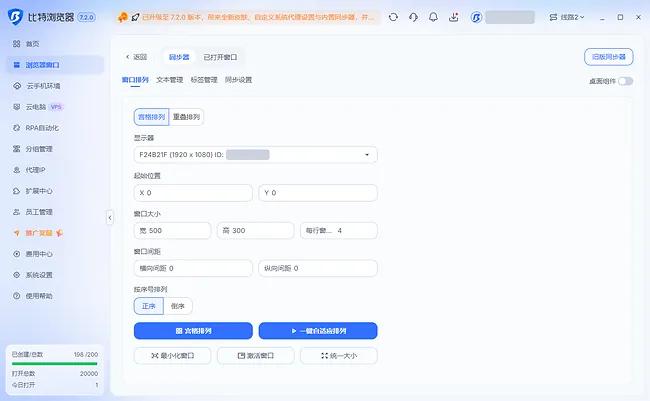Click the created count progress bar
This screenshot has width=650, height=401.
[55, 364]
